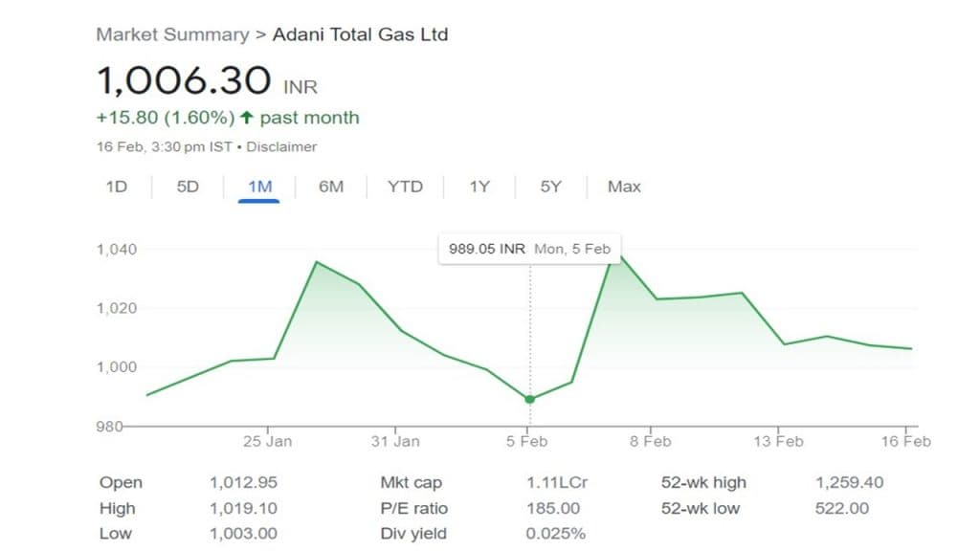View the 1Y chart range
The image size is (980, 551).
point(479,187)
